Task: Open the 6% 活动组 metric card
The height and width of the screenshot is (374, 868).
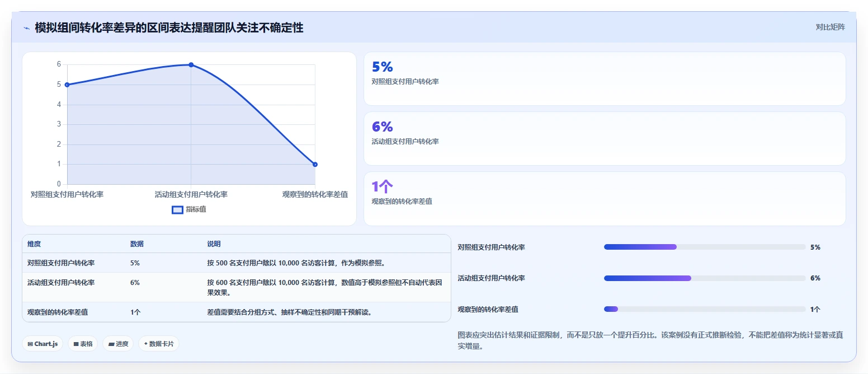Action: pos(605,139)
